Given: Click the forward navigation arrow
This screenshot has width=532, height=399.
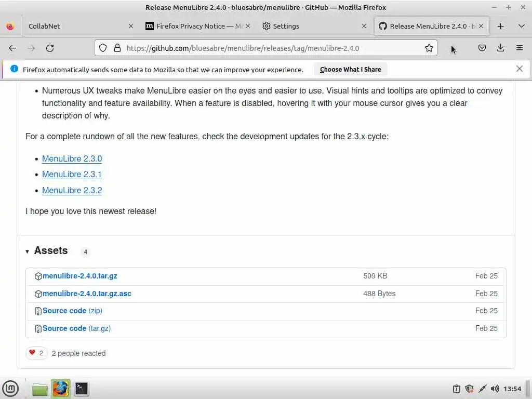Looking at the screenshot, I should tap(31, 48).
